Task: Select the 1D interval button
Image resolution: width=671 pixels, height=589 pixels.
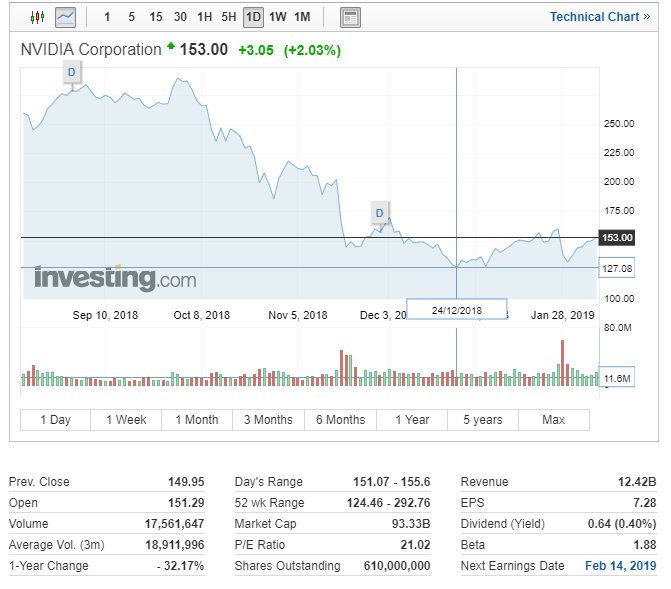Action: pyautogui.click(x=253, y=17)
